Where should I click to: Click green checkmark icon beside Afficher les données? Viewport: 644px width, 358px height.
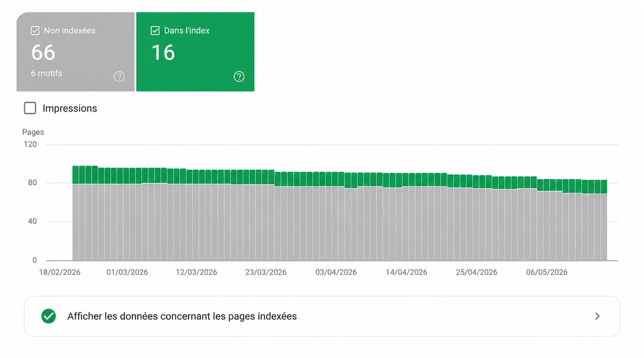click(x=49, y=316)
